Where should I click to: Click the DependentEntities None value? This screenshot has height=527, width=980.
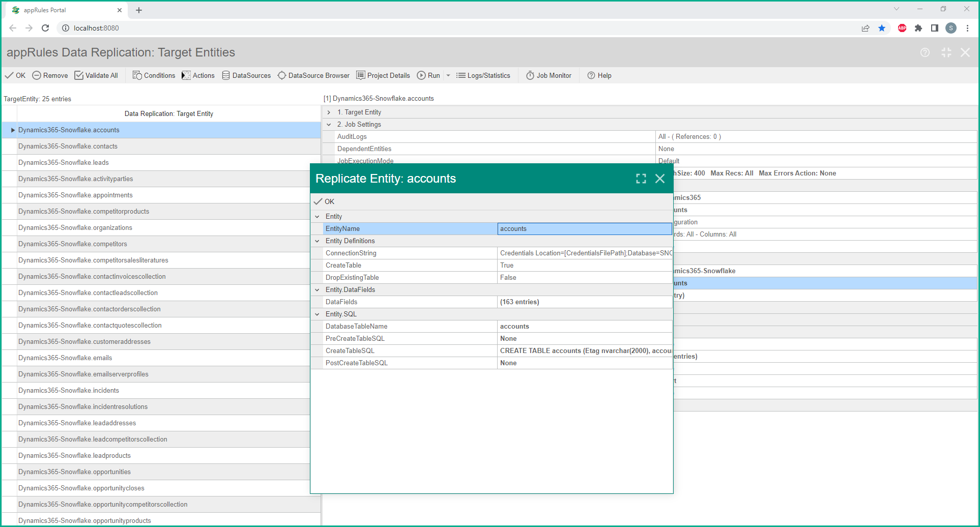click(816, 149)
